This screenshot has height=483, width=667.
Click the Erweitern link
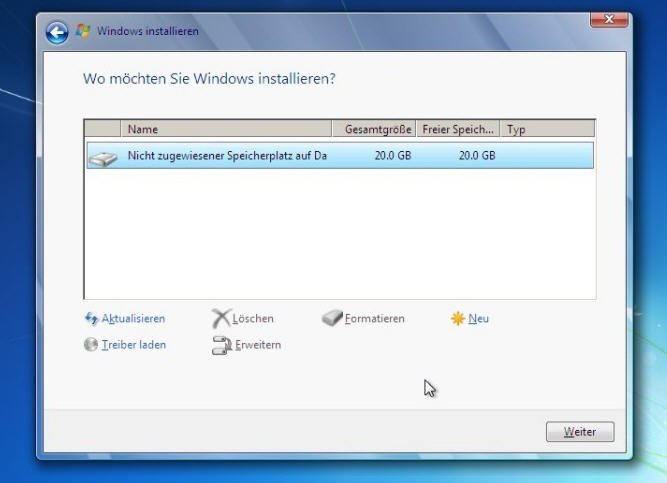tap(258, 345)
